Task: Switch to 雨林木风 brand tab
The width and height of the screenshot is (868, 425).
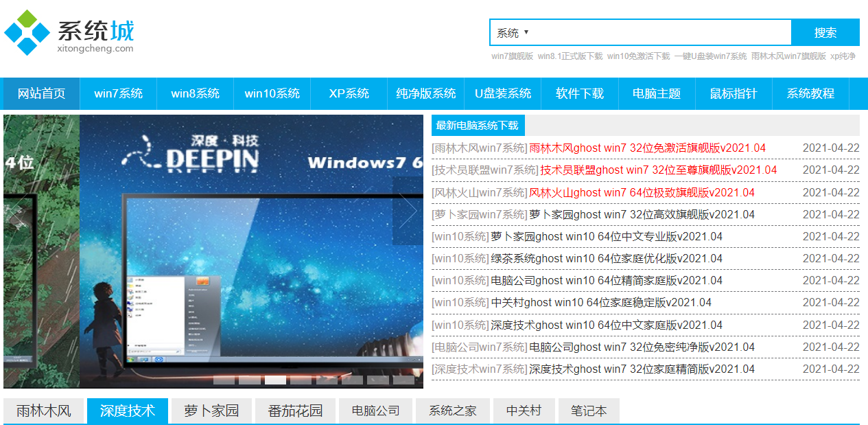Action: point(43,411)
